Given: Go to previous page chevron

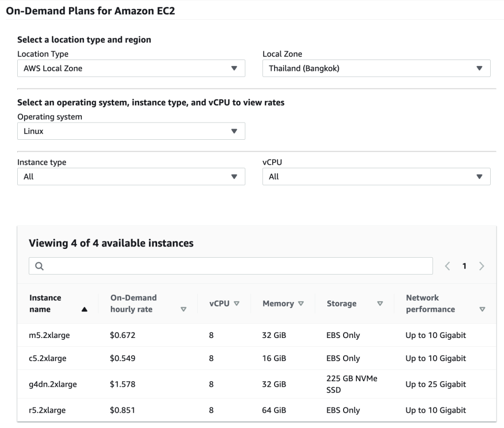Looking at the screenshot, I should (447, 266).
